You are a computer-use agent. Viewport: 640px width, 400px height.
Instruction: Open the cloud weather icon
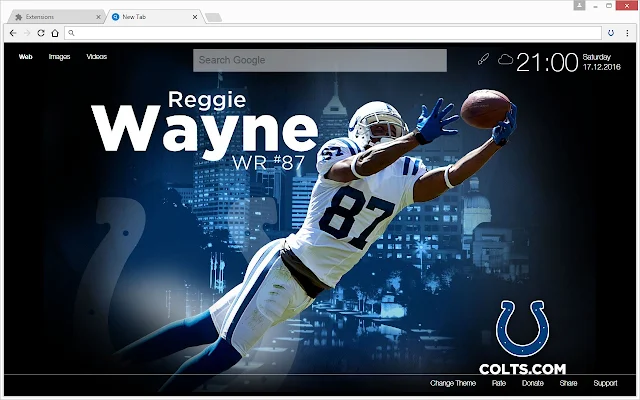tap(505, 60)
